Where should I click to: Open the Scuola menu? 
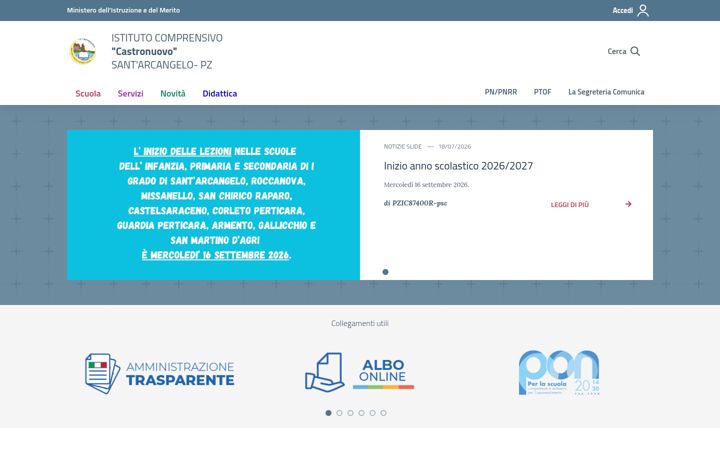click(88, 93)
